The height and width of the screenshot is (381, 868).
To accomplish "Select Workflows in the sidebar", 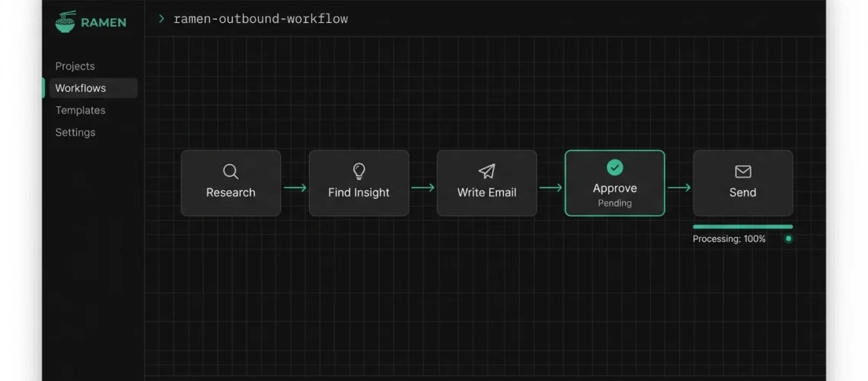I will (81, 88).
